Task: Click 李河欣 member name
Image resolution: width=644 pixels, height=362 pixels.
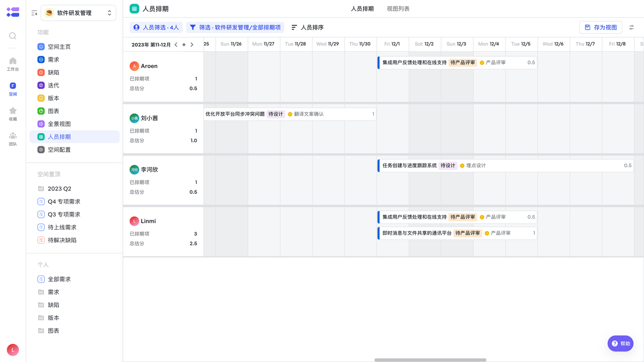Action: coord(149,169)
